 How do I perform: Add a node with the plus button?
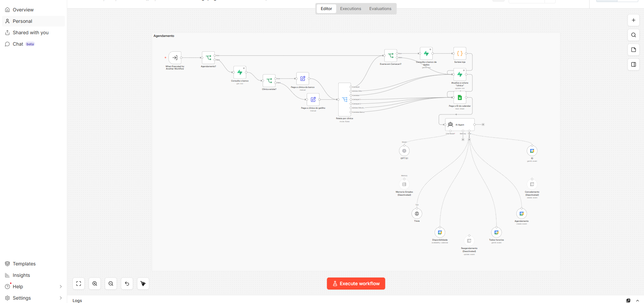pos(634,20)
